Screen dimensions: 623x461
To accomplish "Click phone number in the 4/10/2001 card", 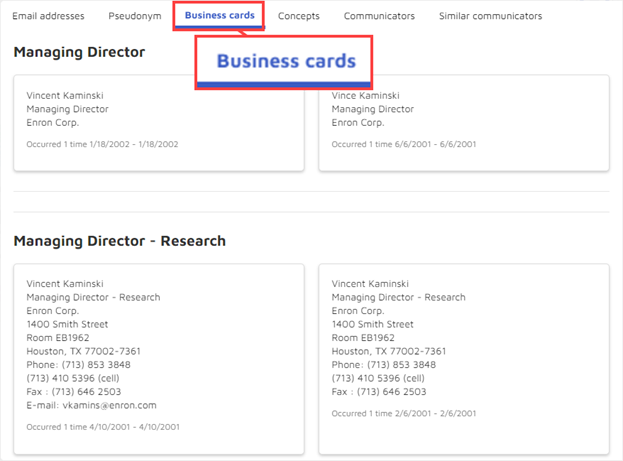I will point(96,365).
